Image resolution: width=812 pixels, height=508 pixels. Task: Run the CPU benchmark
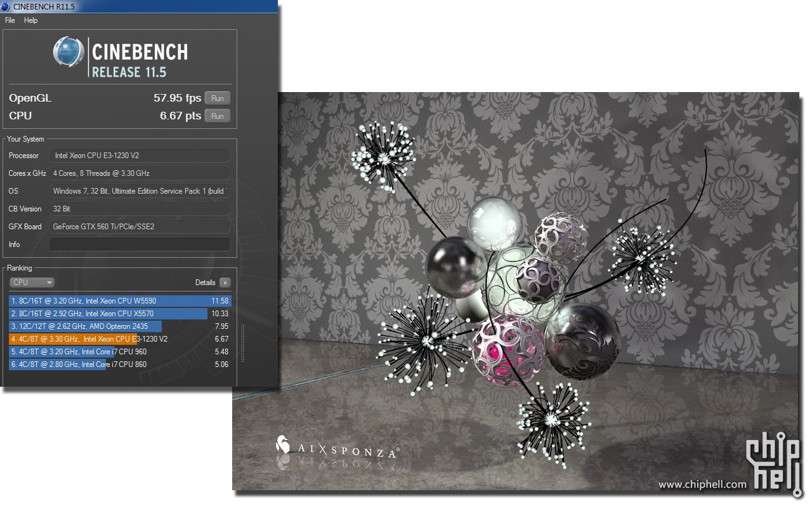point(218,116)
